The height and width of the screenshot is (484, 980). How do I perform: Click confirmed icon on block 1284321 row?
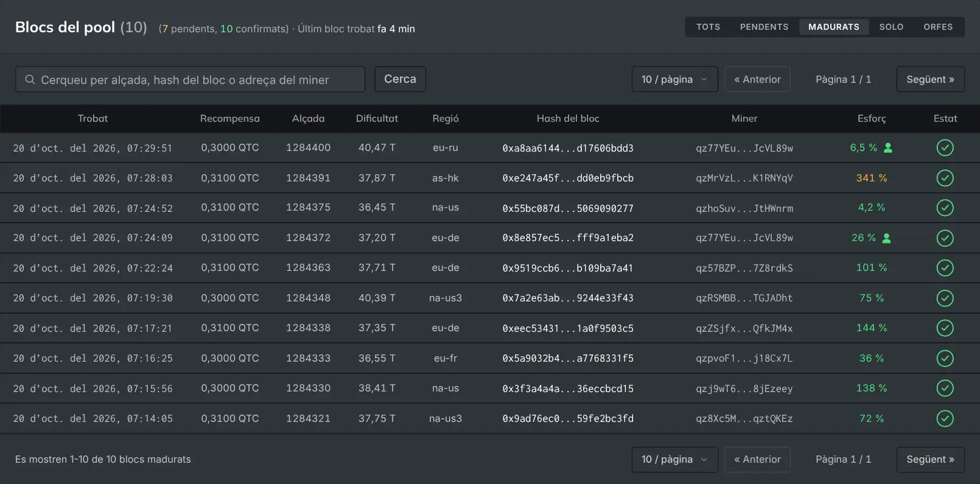(x=945, y=419)
